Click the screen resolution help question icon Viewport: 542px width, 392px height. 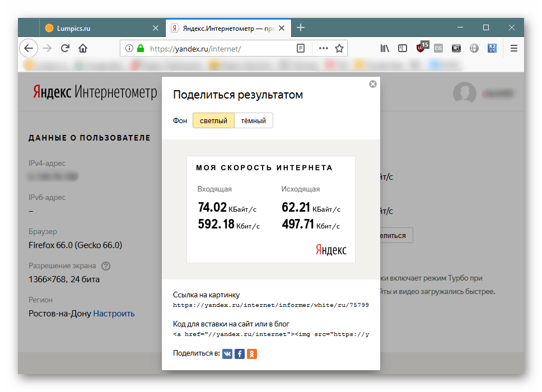point(106,266)
